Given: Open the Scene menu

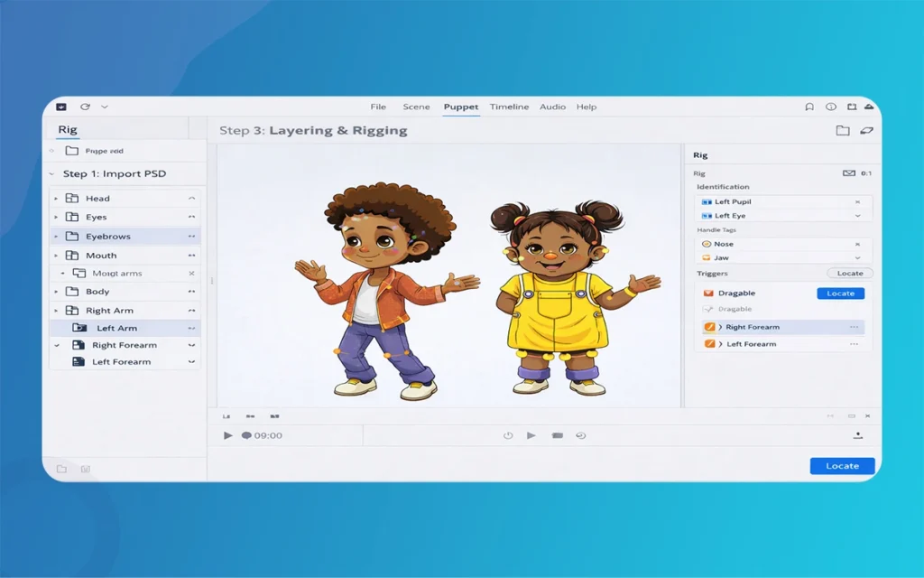Looking at the screenshot, I should pos(416,107).
